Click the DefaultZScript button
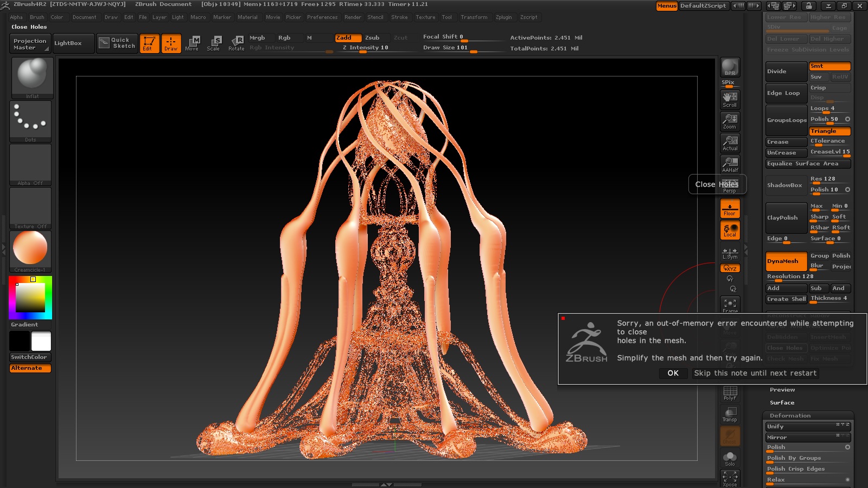Viewport: 868px width, 488px height. pos(703,6)
